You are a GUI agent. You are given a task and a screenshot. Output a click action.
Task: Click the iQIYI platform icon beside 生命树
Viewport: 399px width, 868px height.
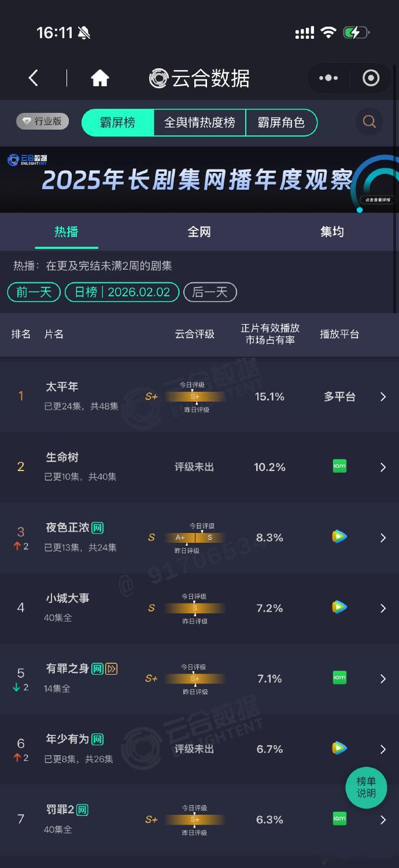coord(339,466)
